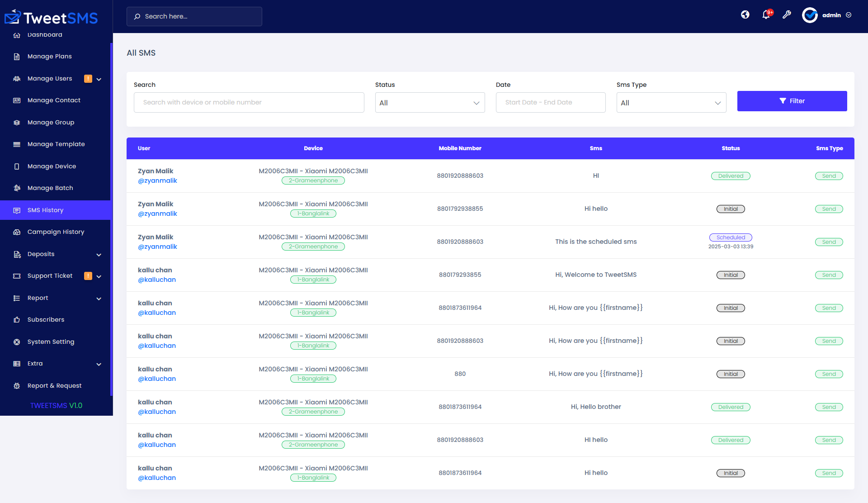This screenshot has width=868, height=503.
Task: Click the wrench settings icon
Action: click(787, 15)
